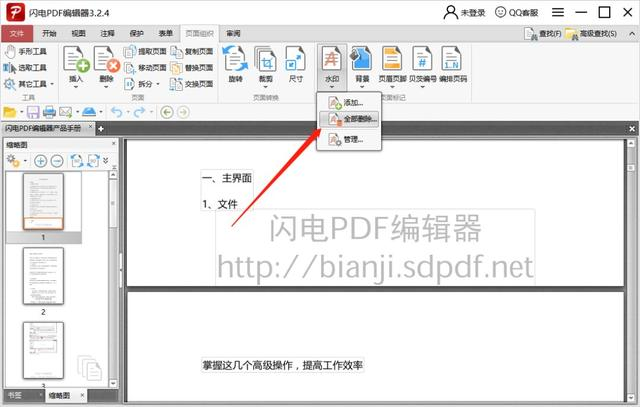Image resolution: width=640 pixels, height=407 pixels.
Task: Choose 添加... from watermark menu
Action: 349,103
